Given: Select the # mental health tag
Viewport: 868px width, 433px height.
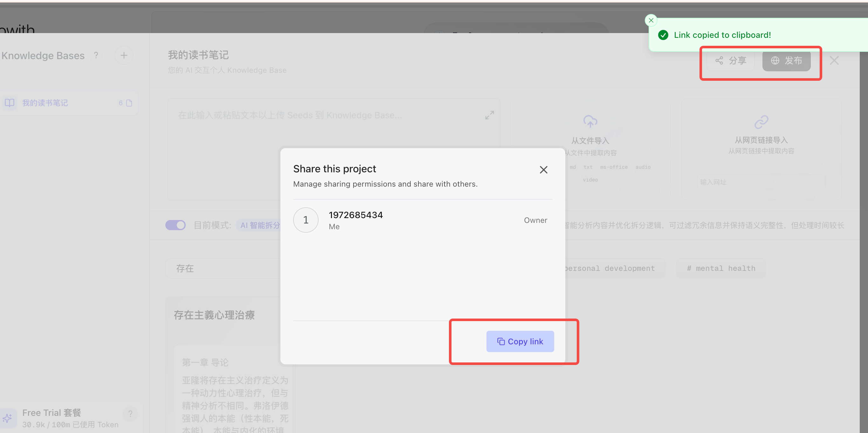Looking at the screenshot, I should [721, 268].
